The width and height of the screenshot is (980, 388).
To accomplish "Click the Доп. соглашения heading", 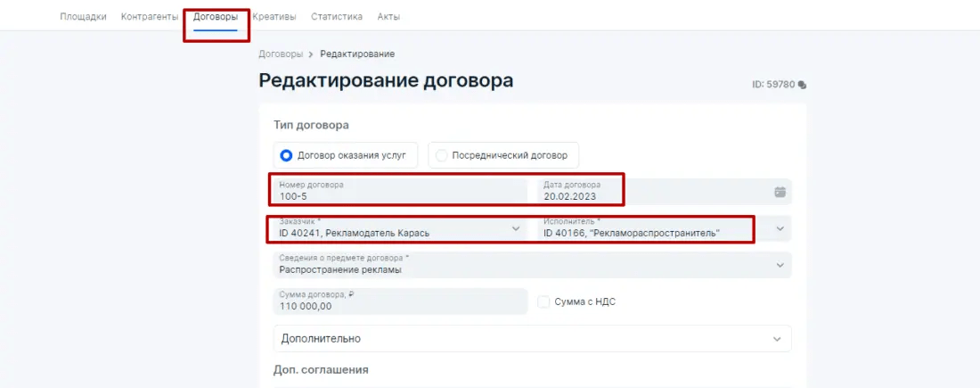I will click(x=322, y=370).
